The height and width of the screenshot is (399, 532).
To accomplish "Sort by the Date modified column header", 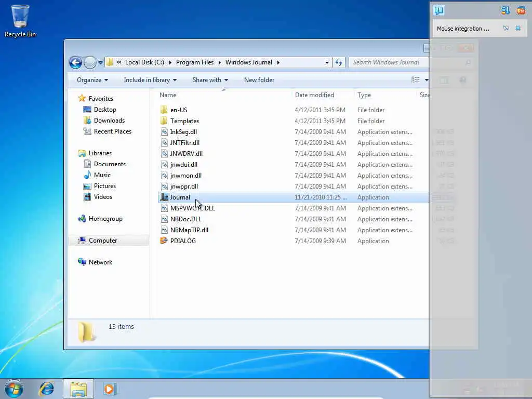I will point(314,95).
